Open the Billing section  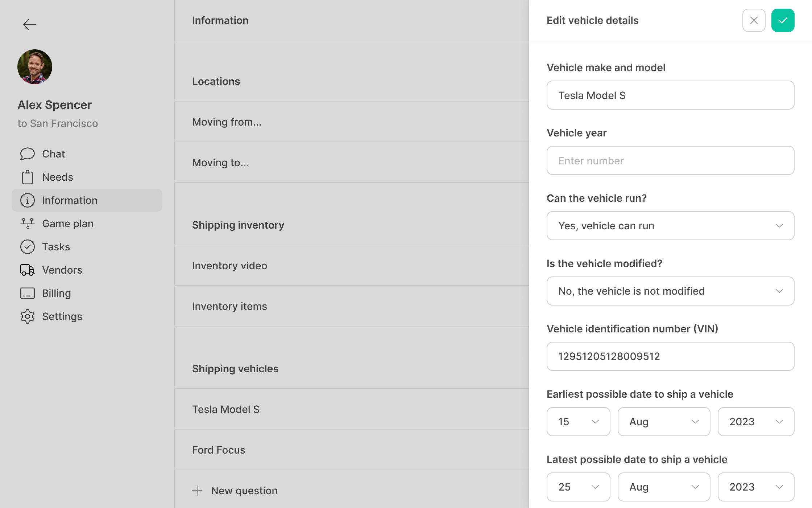tap(56, 293)
